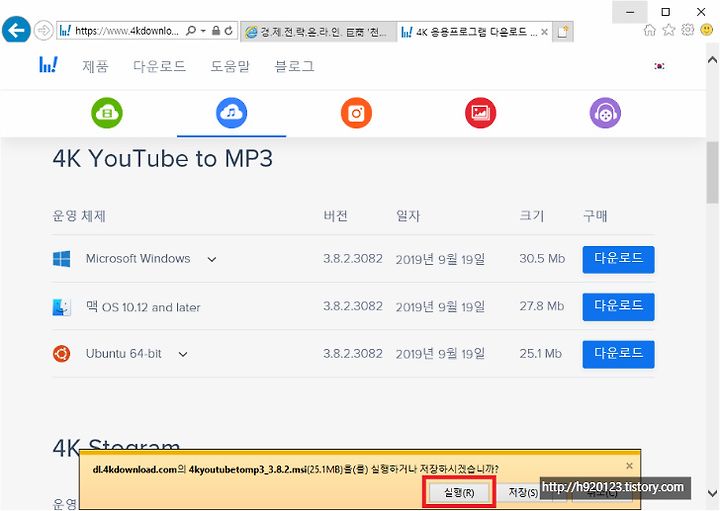Click 일자 column header

pos(408,216)
